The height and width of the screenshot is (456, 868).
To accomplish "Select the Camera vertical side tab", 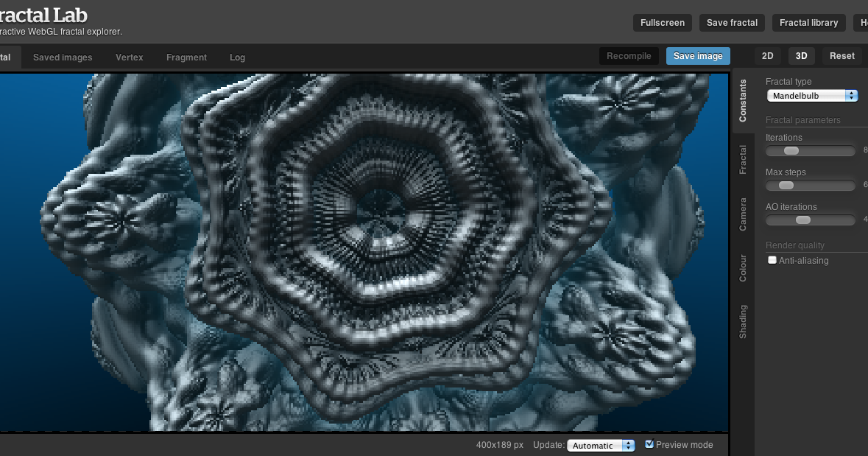I will point(743,214).
